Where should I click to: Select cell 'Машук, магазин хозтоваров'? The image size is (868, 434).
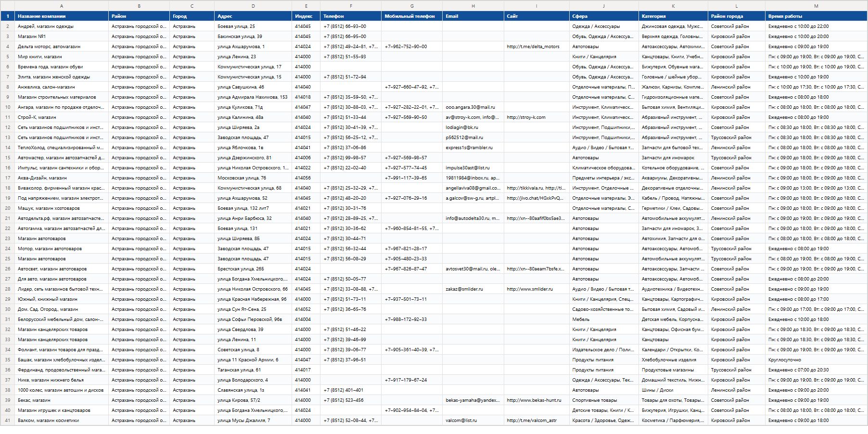62,208
